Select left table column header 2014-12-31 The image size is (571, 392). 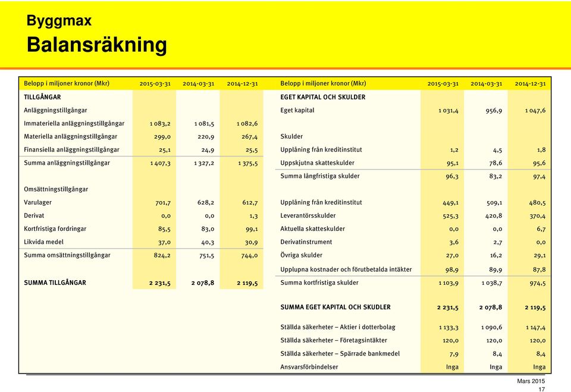(242, 84)
